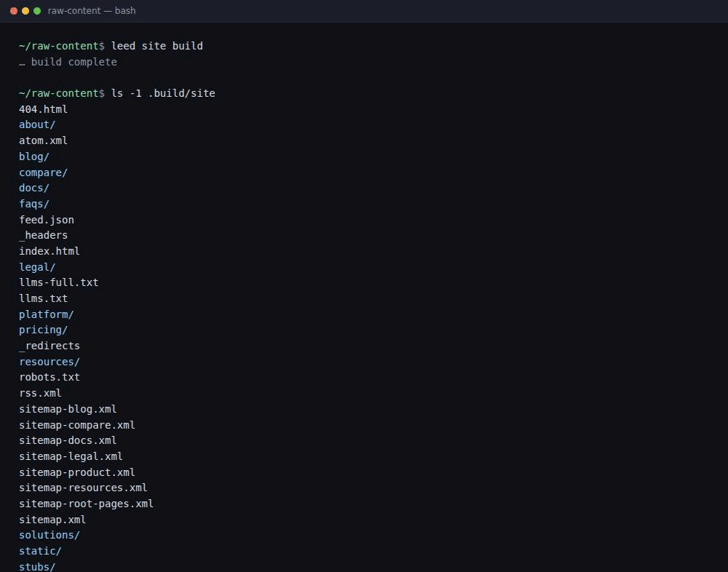Select the faqs/ directory entry
728x572 pixels.
tap(34, 204)
